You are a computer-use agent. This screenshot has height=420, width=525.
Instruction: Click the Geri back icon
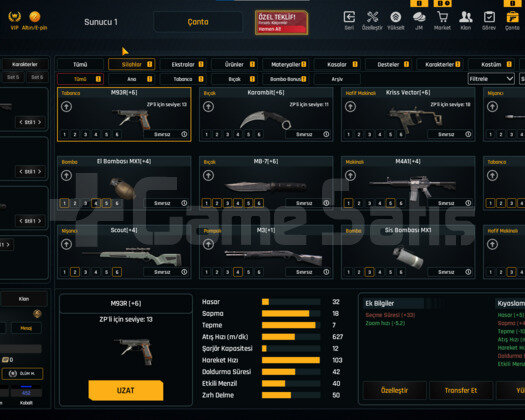(x=349, y=17)
